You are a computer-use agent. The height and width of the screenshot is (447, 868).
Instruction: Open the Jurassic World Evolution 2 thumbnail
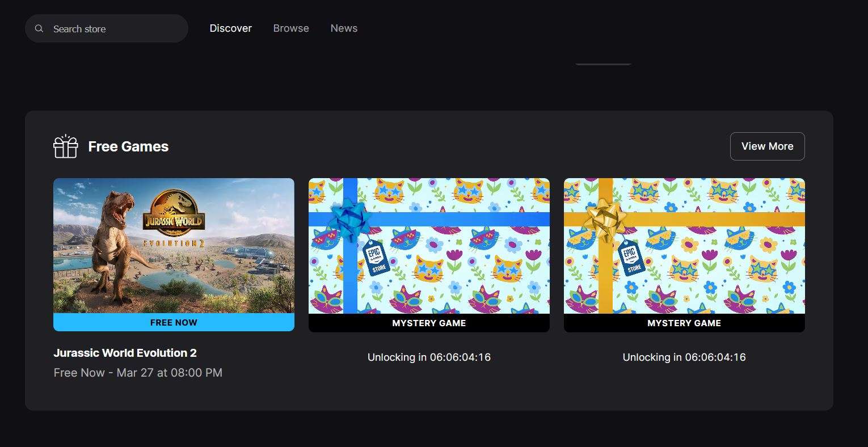(x=174, y=246)
